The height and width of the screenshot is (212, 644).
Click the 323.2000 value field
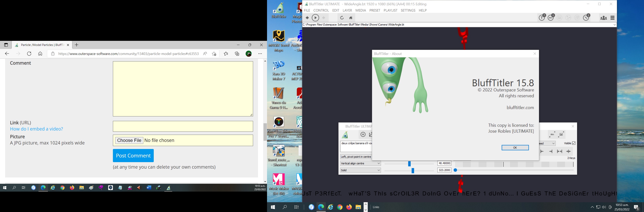point(444,170)
